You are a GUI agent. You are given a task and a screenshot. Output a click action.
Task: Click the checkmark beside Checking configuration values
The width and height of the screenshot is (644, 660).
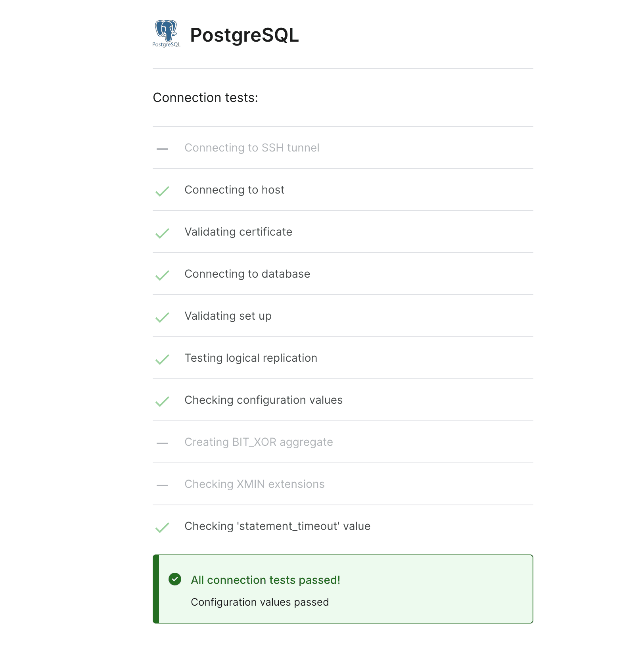[x=162, y=401]
